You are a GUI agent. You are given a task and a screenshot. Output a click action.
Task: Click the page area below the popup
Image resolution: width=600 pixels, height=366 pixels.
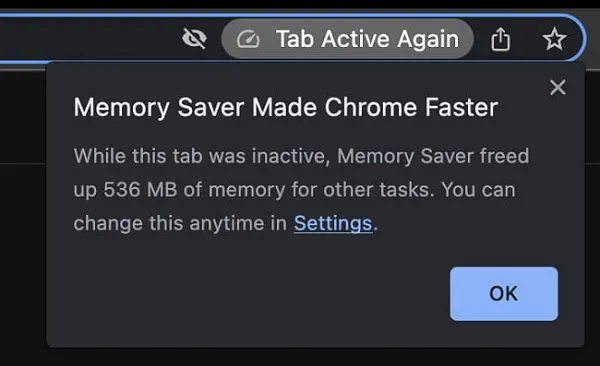tap(300, 357)
